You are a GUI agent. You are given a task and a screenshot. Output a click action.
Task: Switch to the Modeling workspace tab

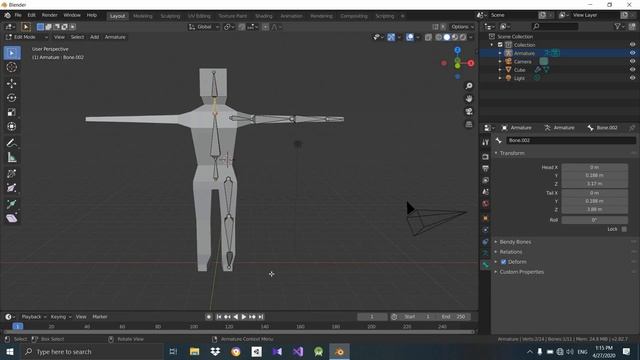coord(142,16)
